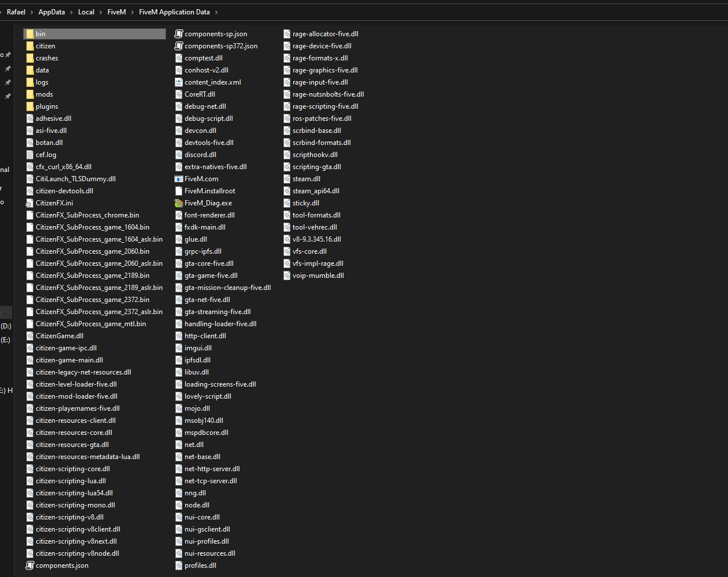Select the cef.log file icon
The image size is (728, 577).
[x=30, y=154]
